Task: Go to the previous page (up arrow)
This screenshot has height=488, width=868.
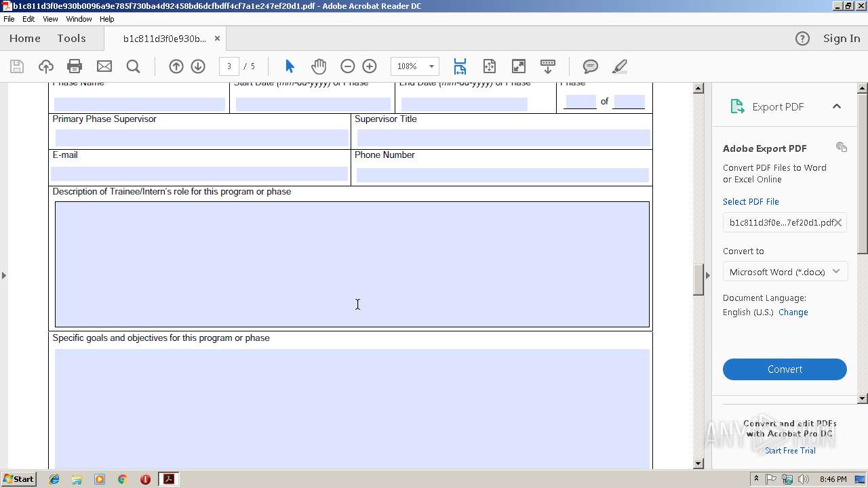Action: (176, 66)
